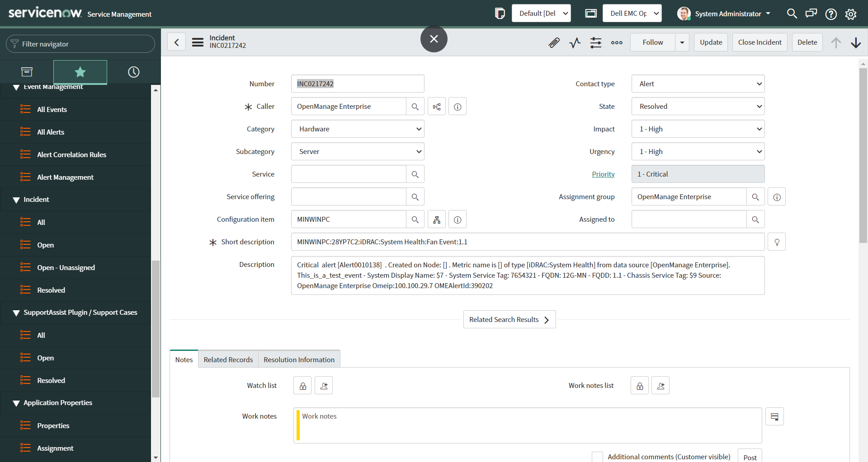The image size is (868, 462).
Task: Unlock the Work notes list field
Action: (x=639, y=385)
